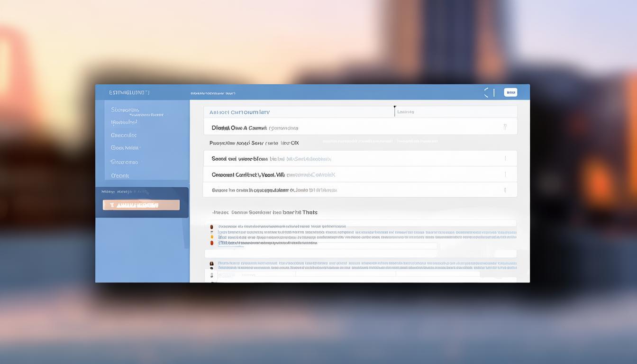Click the 'Arsoct Chrtoium larv' column header
Screen dimensions: 637x364
pyautogui.click(x=239, y=112)
